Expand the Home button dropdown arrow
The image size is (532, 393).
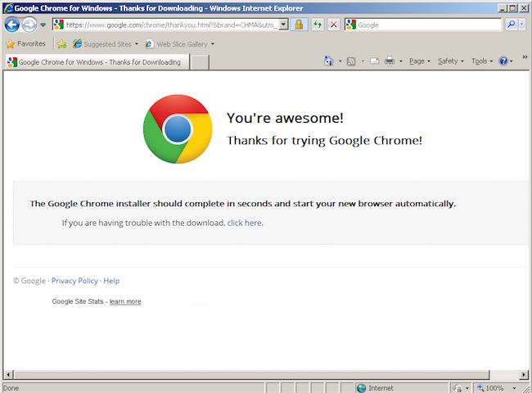coord(340,61)
